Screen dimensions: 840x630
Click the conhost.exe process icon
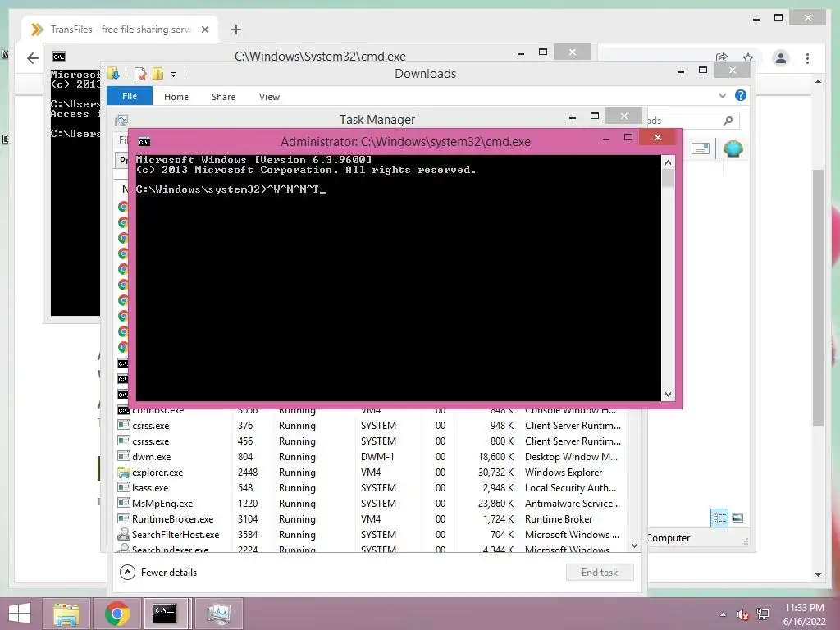point(124,411)
